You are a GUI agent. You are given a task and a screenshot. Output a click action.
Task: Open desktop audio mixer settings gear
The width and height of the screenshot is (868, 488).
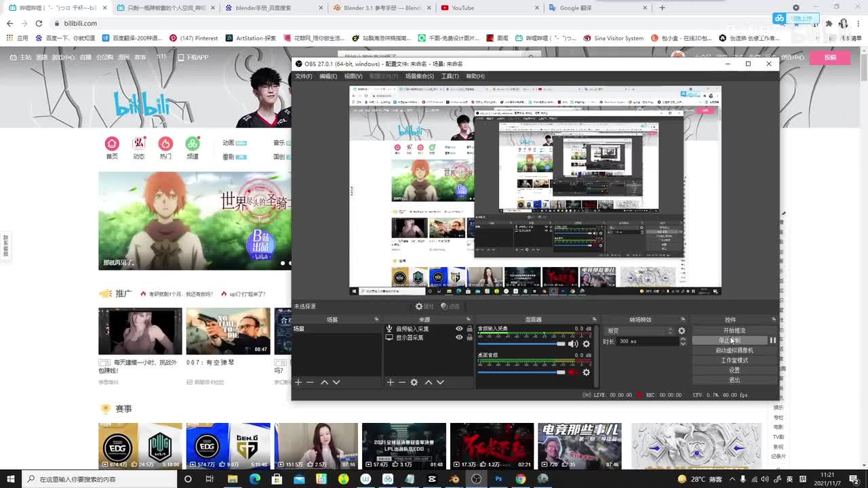pyautogui.click(x=587, y=371)
